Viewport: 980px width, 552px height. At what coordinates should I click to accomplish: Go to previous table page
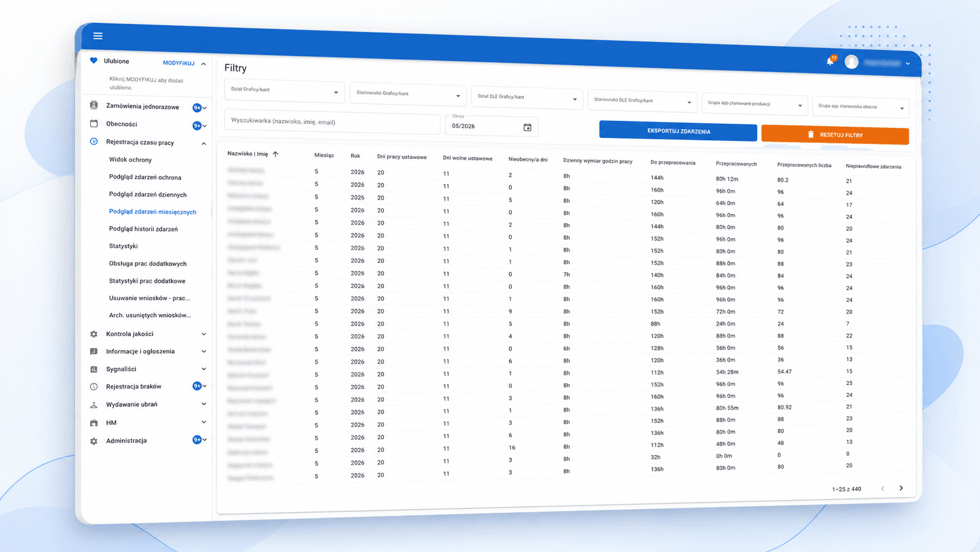pyautogui.click(x=883, y=488)
